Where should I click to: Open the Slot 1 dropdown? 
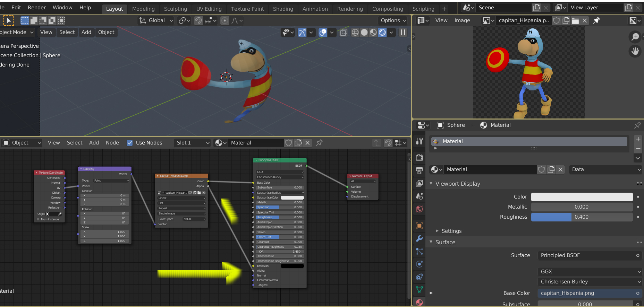click(193, 143)
